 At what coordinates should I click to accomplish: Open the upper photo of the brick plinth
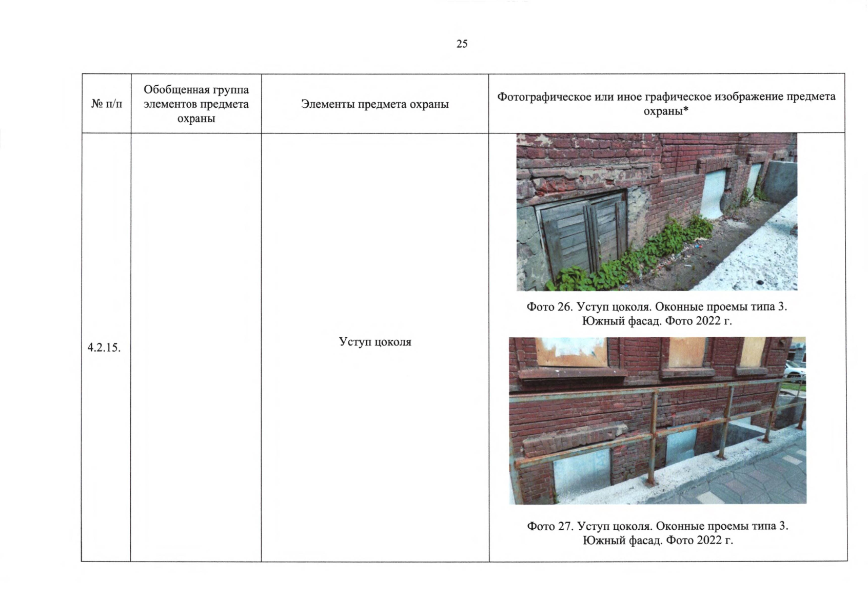(x=657, y=211)
